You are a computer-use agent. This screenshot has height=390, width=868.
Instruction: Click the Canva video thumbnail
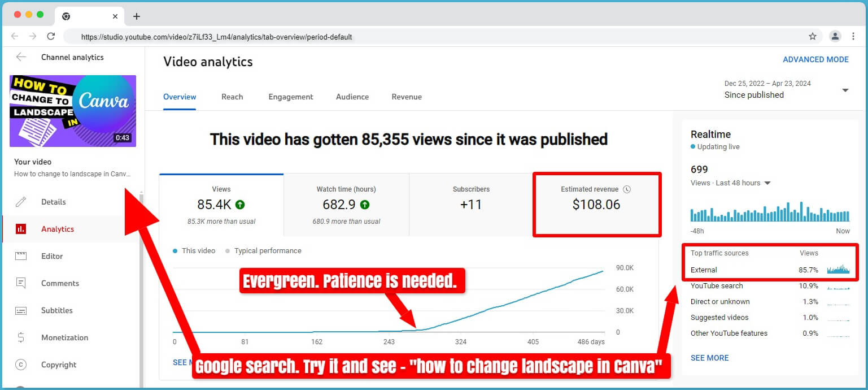pos(73,111)
